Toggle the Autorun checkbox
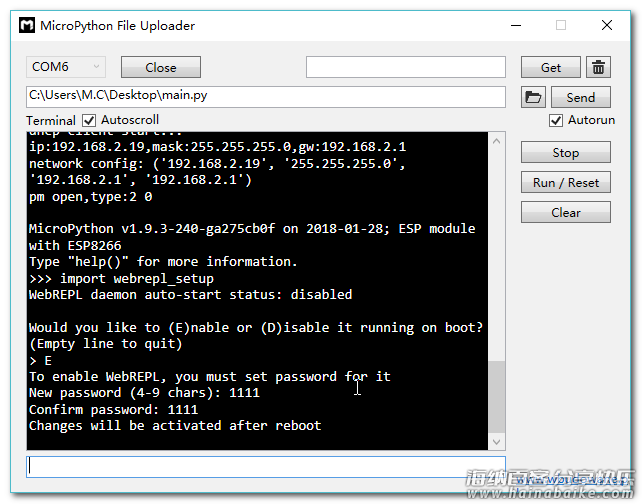This screenshot has height=504, width=642. [x=556, y=120]
